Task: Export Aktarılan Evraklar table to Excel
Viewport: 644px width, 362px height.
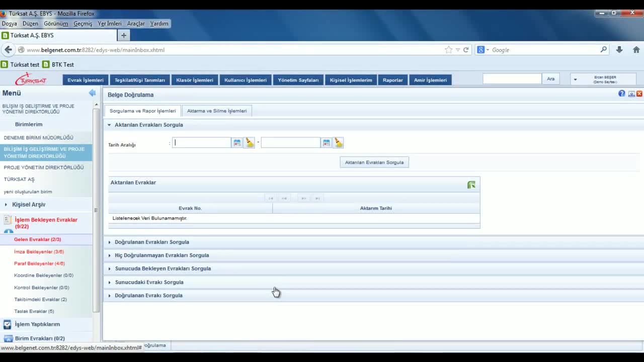Action: pyautogui.click(x=471, y=185)
